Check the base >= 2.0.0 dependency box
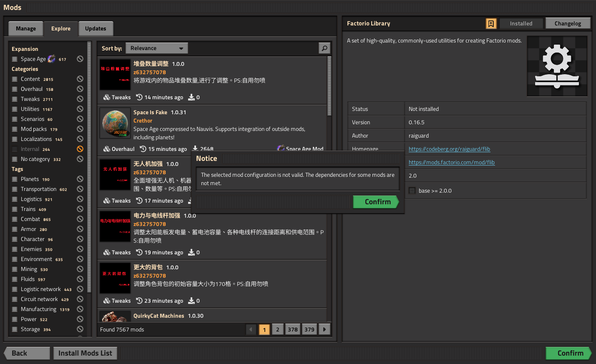This screenshot has width=596, height=364. [x=412, y=191]
